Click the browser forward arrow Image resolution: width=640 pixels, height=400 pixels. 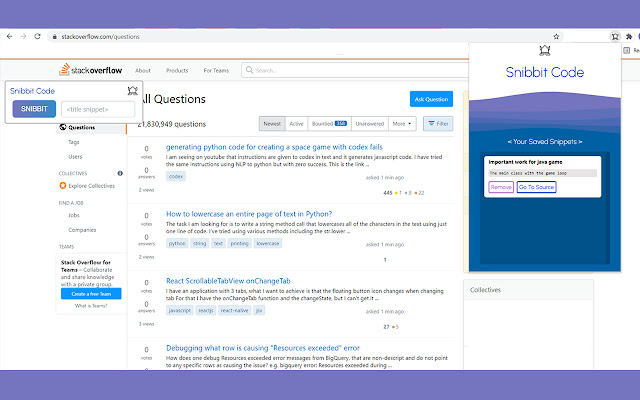click(23, 36)
